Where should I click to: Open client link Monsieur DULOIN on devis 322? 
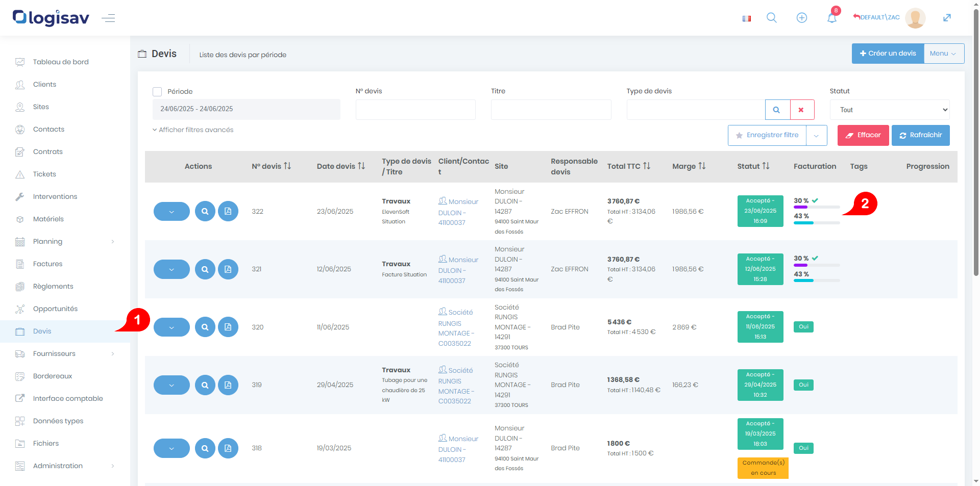click(458, 212)
